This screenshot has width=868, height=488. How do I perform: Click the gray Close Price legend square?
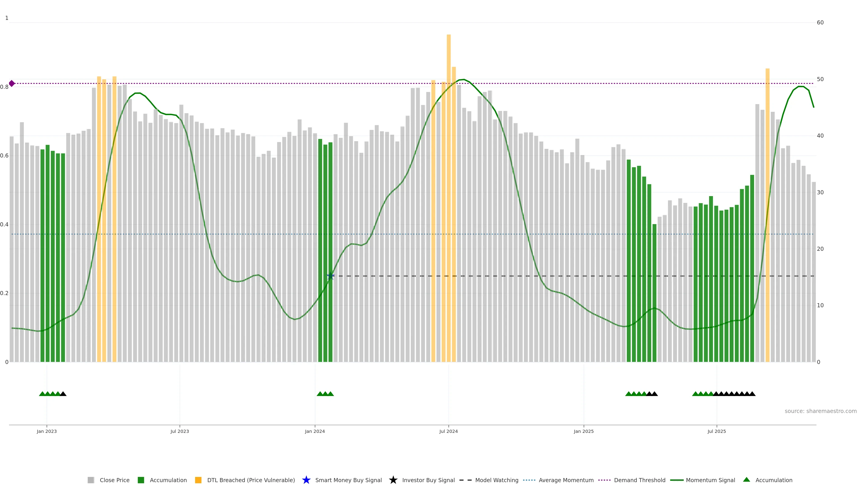coord(91,480)
